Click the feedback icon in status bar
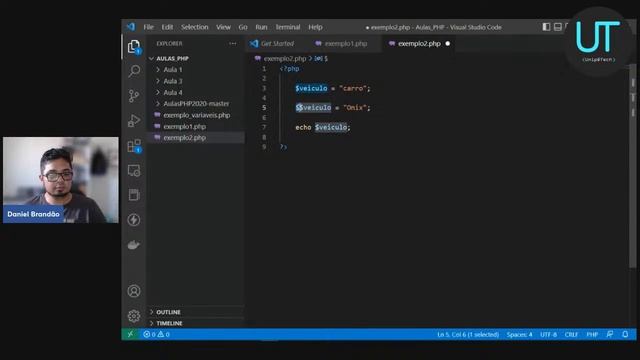This screenshot has height=360, width=640. (610, 334)
